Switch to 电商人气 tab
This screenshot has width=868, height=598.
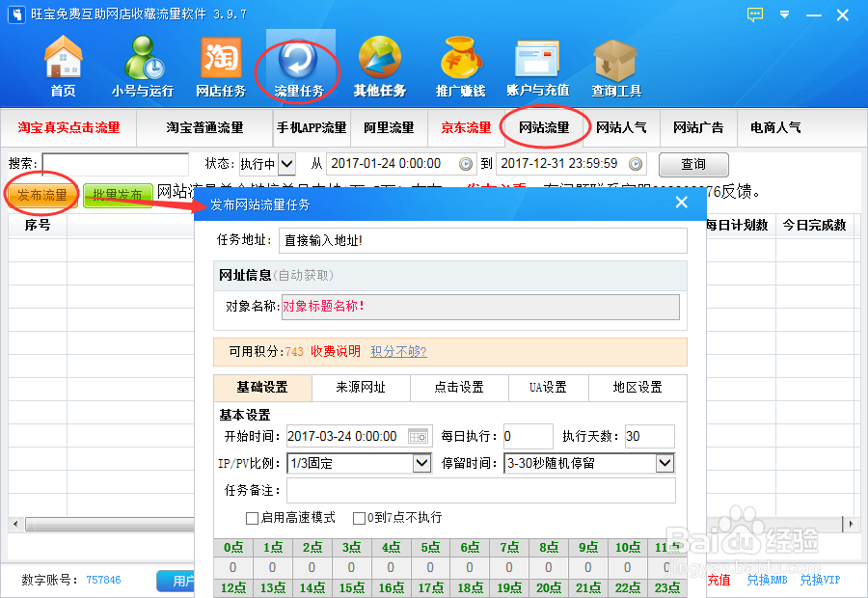775,128
